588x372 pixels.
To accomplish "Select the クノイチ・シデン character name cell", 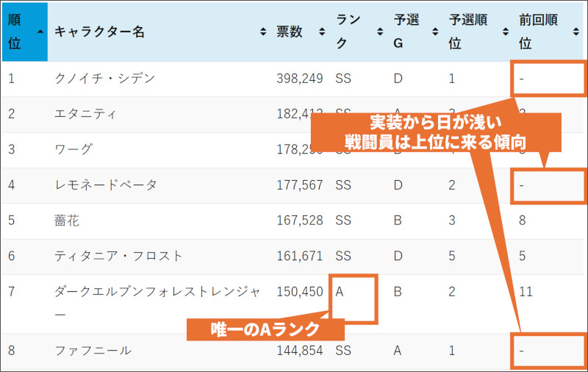I will [x=105, y=79].
